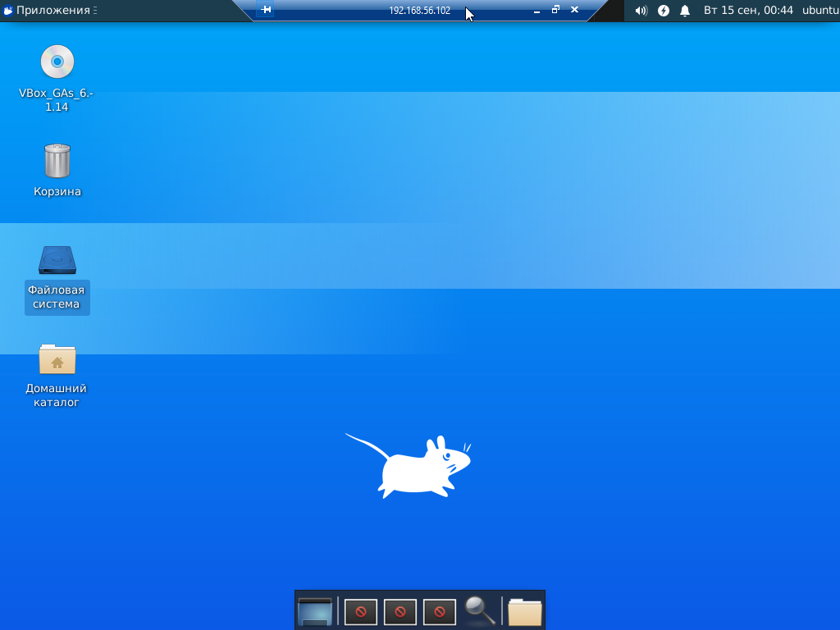Minimize the remote session from connection bar

pyautogui.click(x=536, y=11)
